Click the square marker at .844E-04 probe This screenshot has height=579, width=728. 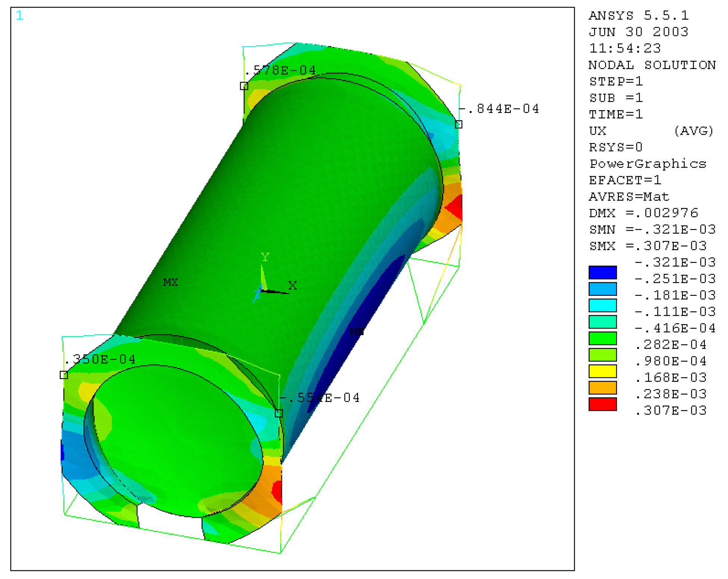point(459,124)
